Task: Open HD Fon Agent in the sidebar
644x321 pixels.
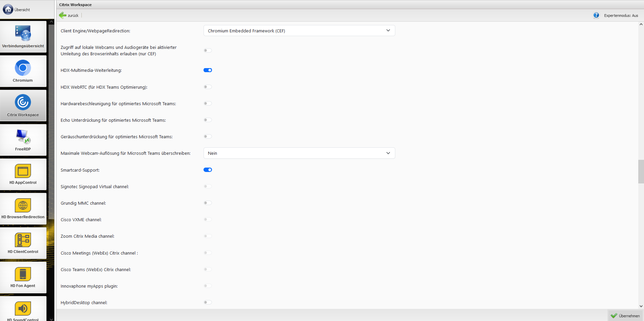Action: coord(23,278)
